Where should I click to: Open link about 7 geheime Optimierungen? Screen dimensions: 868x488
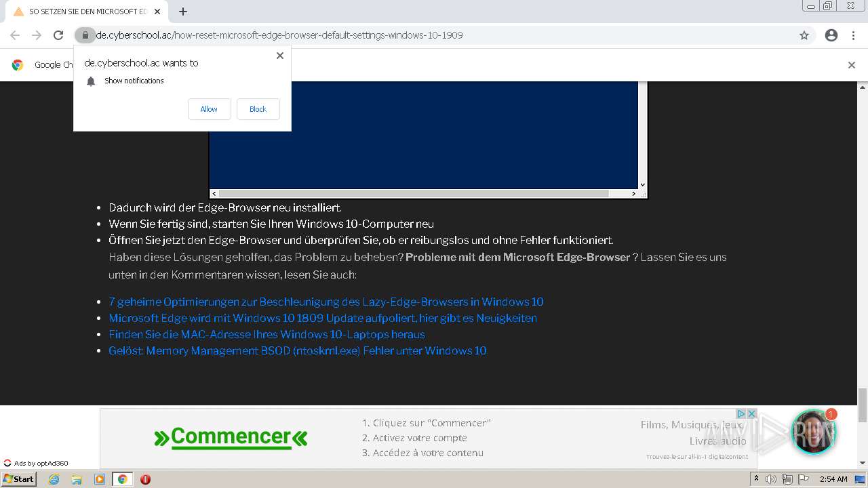point(326,302)
